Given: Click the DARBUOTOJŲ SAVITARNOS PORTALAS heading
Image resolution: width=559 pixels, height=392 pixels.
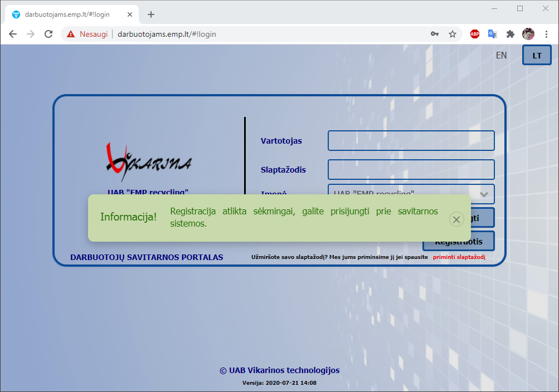Looking at the screenshot, I should click(147, 257).
